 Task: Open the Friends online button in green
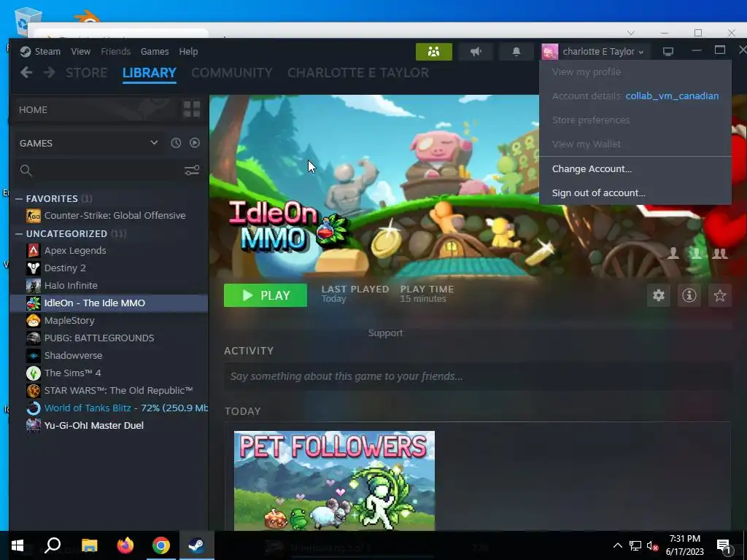433,52
